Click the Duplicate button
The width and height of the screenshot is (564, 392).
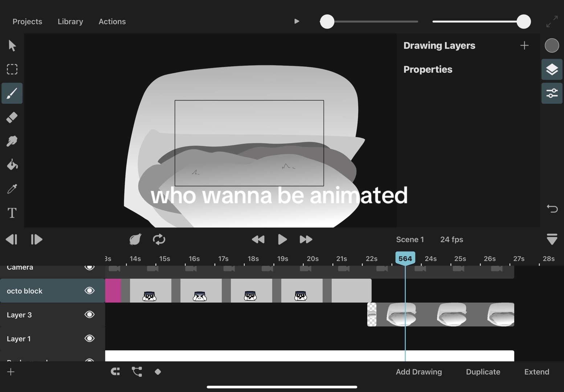point(483,372)
